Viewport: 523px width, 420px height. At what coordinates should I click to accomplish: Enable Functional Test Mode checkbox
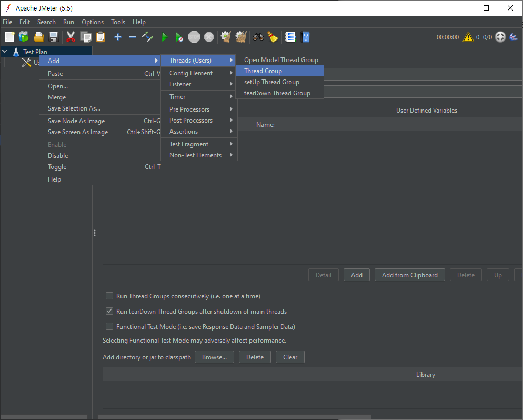tap(109, 326)
